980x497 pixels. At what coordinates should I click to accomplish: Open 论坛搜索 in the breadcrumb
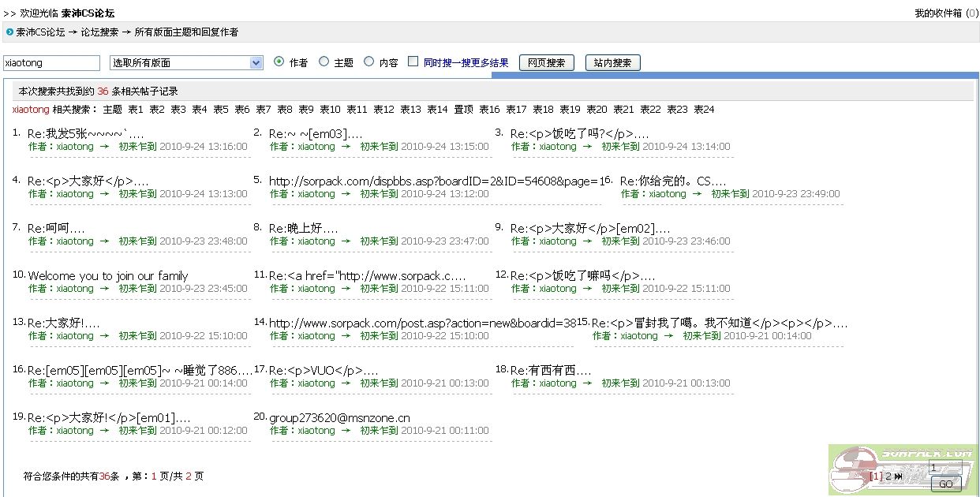coord(99,32)
